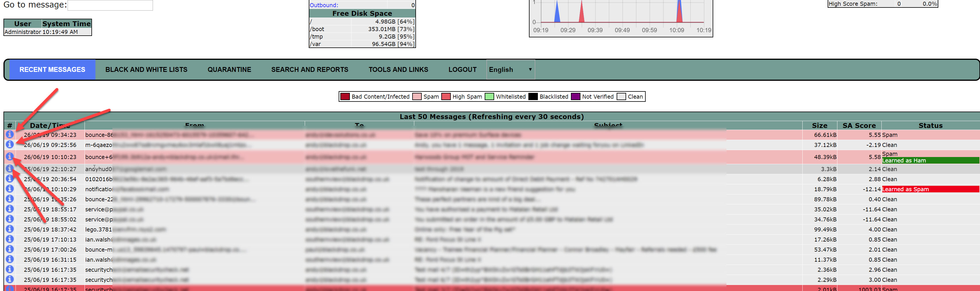Open info icon for 25/06/19 18:37:42 message
Image resolution: width=980 pixels, height=291 pixels.
coord(9,229)
